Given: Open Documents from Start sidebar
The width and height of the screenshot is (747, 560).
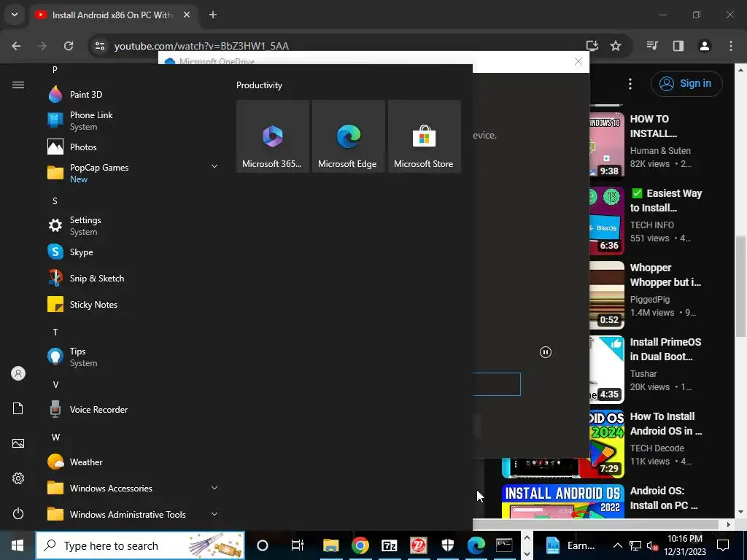Looking at the screenshot, I should point(18,408).
